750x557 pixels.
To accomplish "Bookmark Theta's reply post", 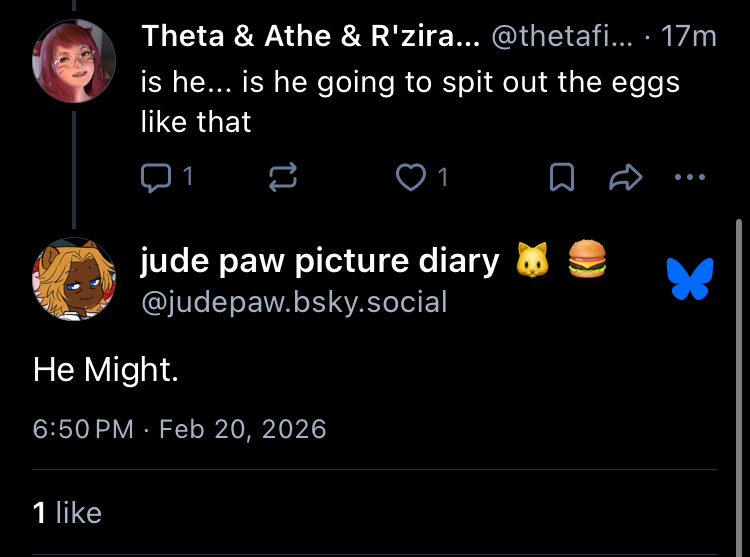I will tap(562, 178).
